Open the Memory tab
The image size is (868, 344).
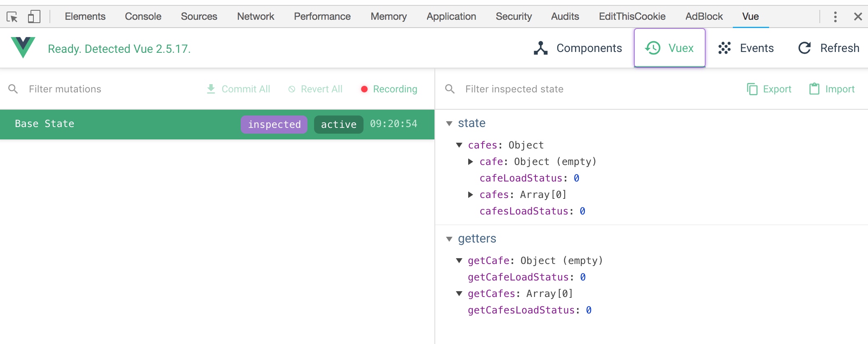[x=389, y=16]
